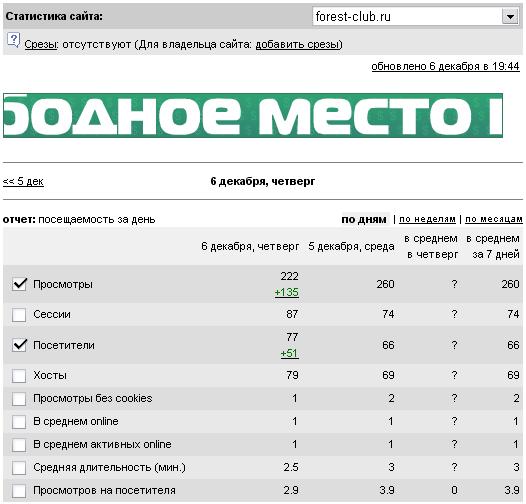Image resolution: width=526 pixels, height=504 pixels.
Task: Click the 5 декабря, среда column header
Action: 351,247
